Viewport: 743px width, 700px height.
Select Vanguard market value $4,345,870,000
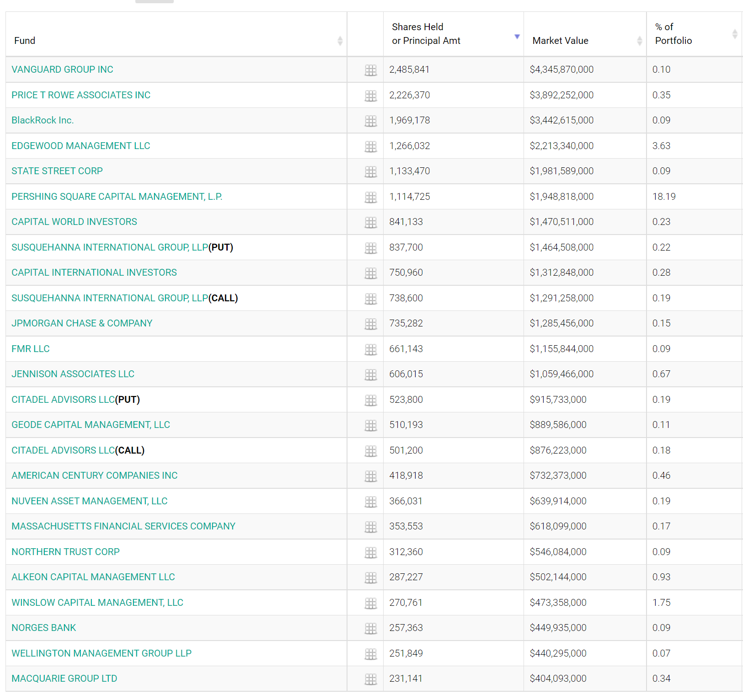pyautogui.click(x=561, y=69)
